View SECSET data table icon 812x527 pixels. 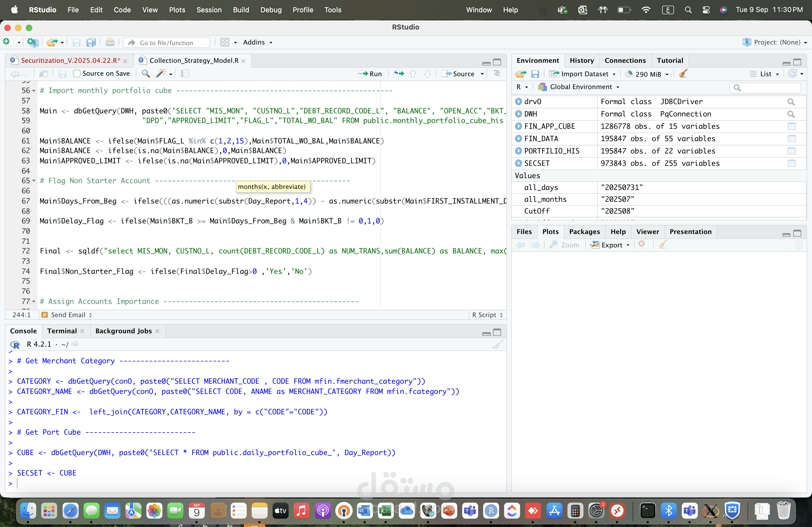(792, 163)
